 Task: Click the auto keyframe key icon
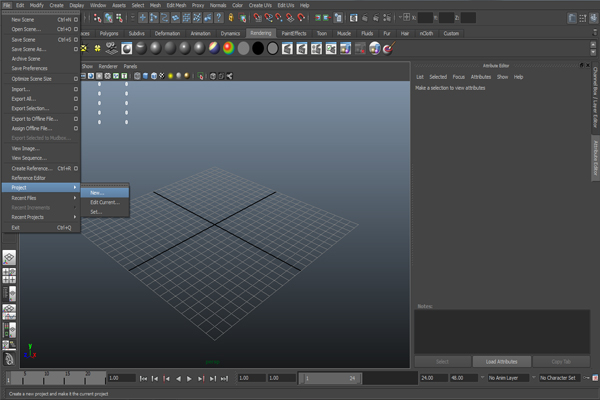coord(586,378)
